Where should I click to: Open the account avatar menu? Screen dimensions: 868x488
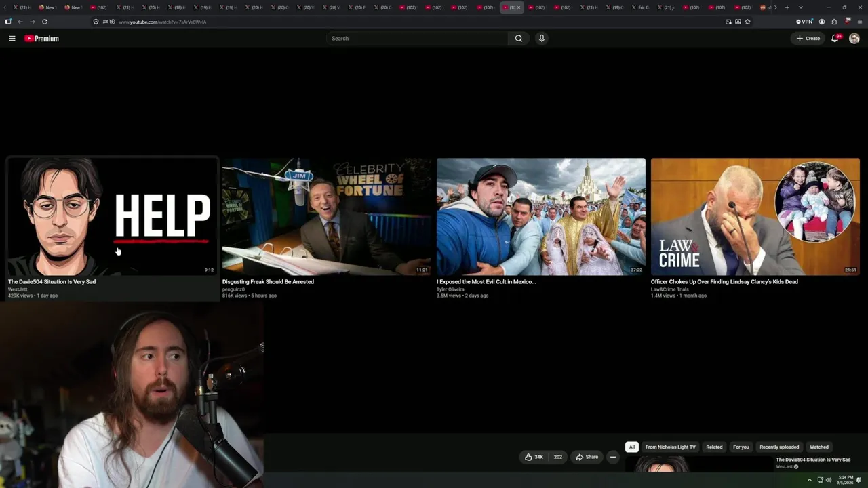[854, 39]
